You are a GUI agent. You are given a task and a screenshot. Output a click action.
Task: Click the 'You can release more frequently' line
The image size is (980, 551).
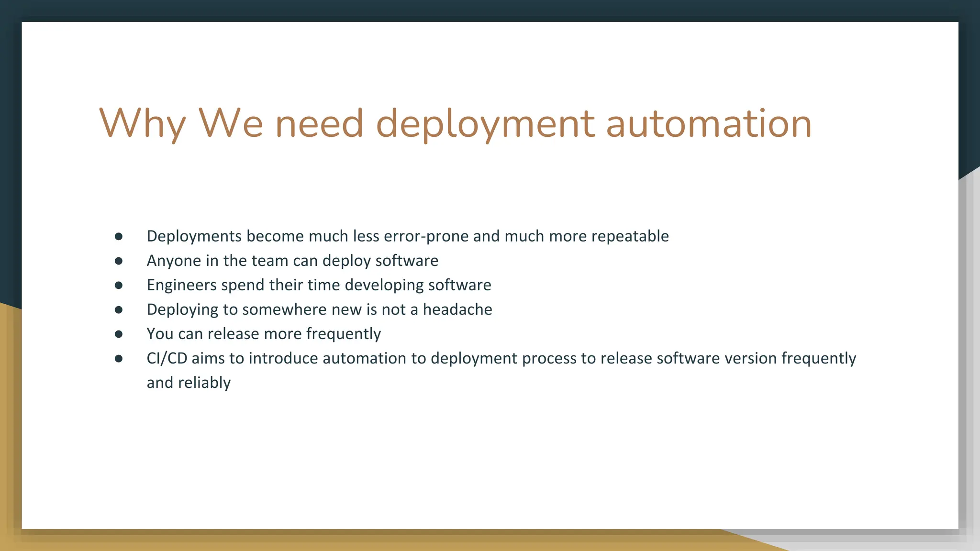pyautogui.click(x=263, y=334)
